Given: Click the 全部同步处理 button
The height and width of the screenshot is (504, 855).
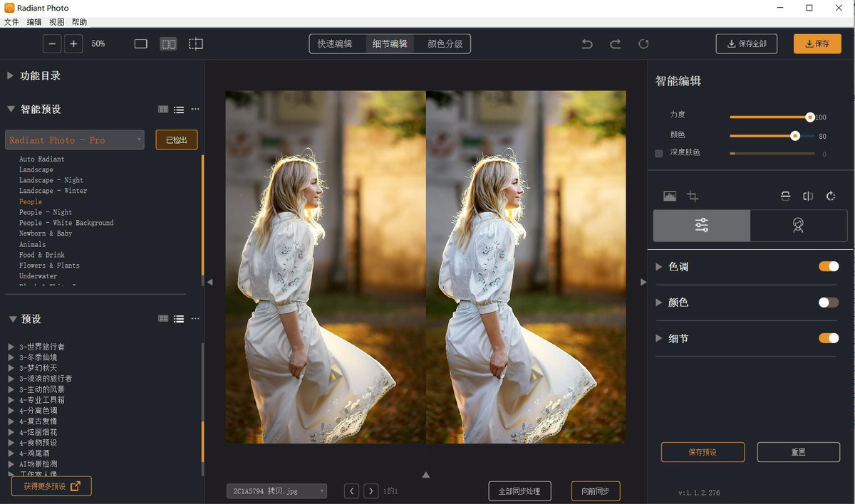Looking at the screenshot, I should click(x=519, y=491).
